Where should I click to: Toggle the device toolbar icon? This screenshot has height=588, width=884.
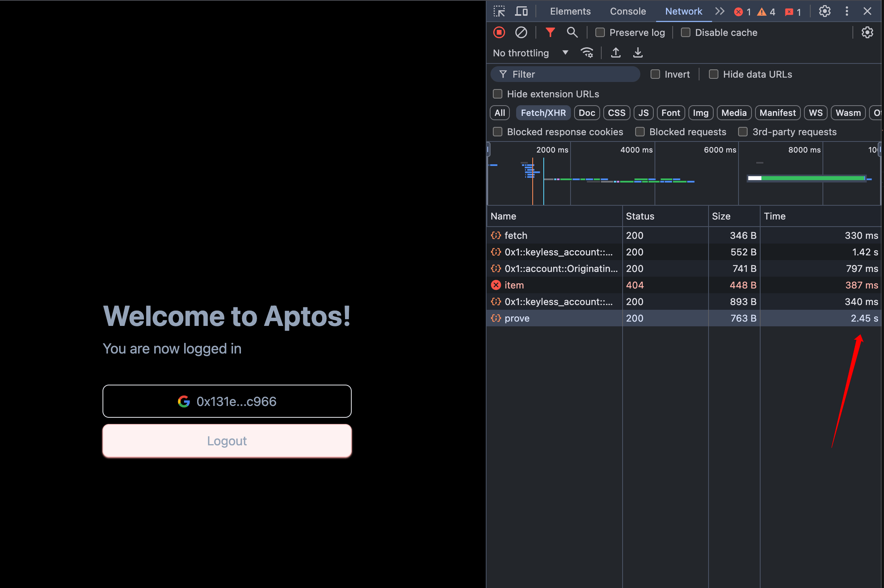[521, 11]
